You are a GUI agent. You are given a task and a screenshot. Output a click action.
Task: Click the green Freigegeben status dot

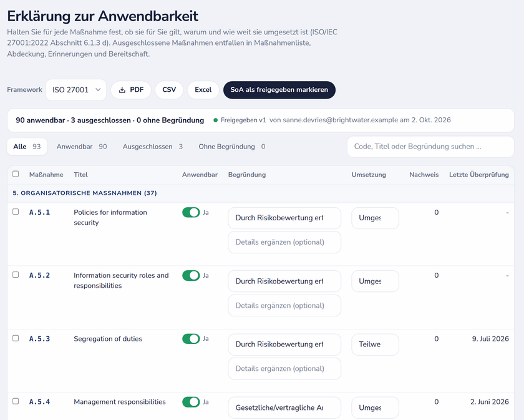(x=216, y=120)
